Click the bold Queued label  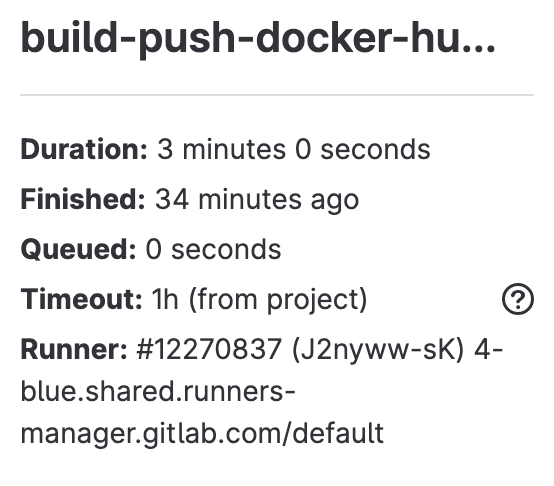coord(78,249)
